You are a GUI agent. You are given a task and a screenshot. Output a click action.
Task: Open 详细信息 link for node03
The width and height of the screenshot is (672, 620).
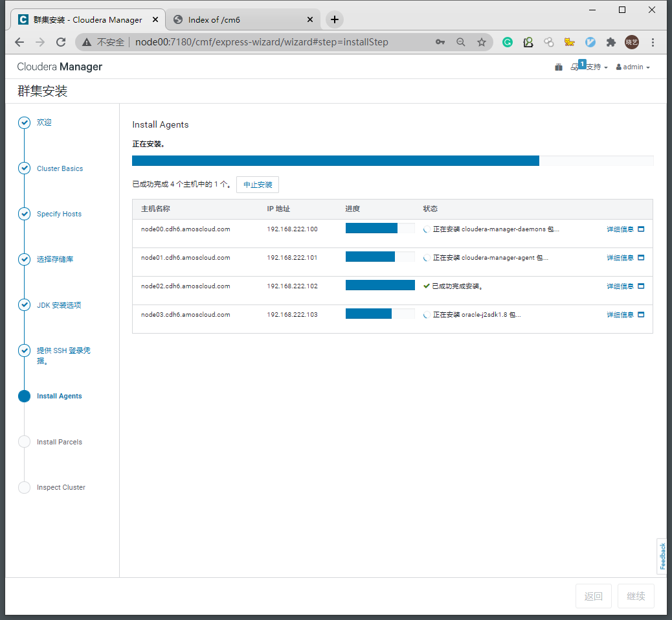point(620,315)
